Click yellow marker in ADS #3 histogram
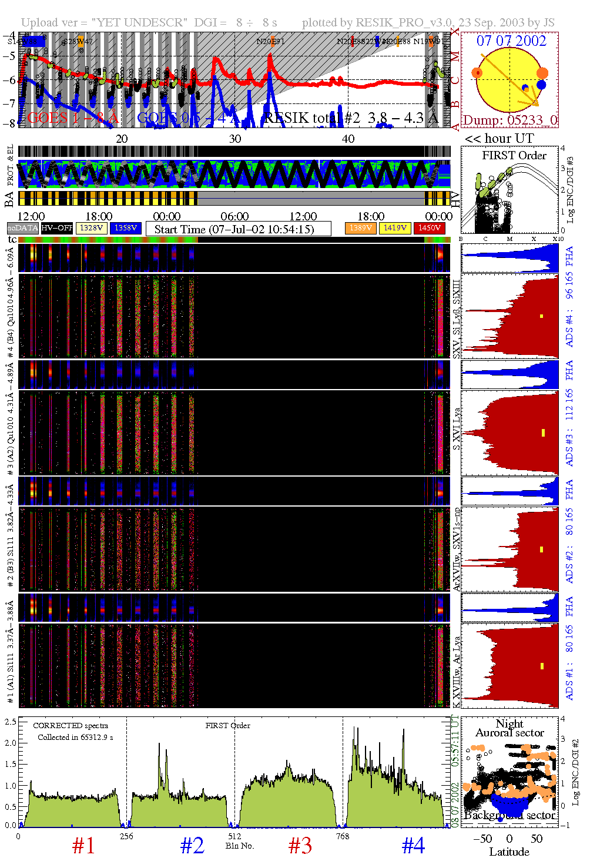The image size is (590, 868). click(543, 433)
